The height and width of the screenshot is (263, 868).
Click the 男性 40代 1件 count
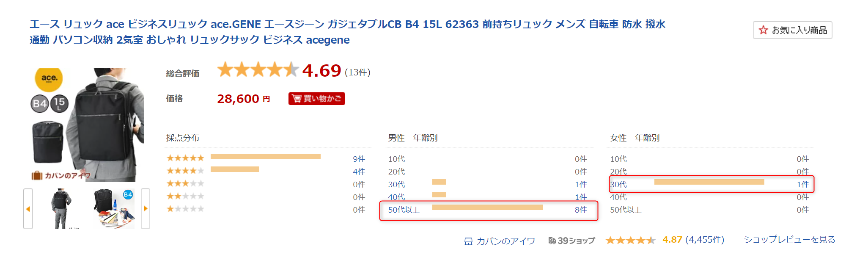tap(581, 197)
